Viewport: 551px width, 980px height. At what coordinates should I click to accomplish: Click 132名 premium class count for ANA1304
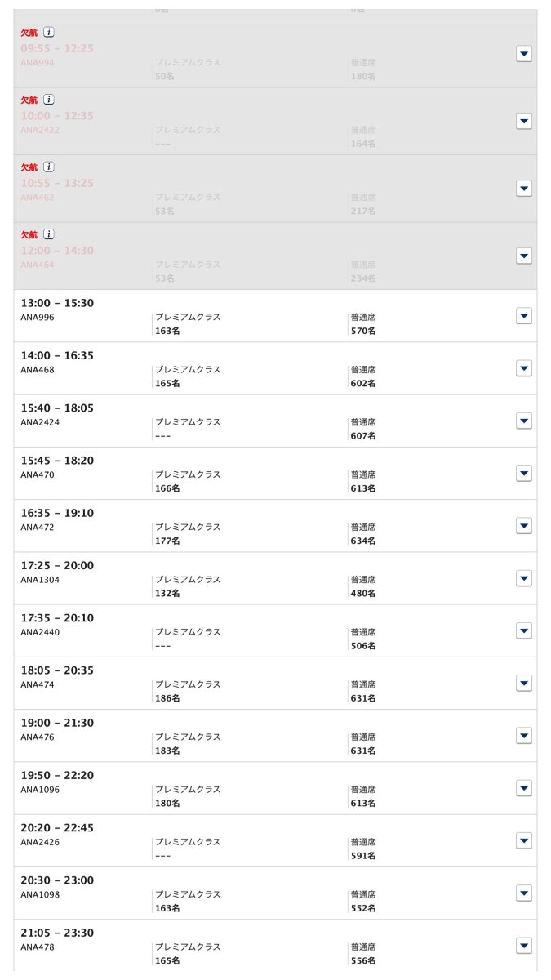[167, 593]
